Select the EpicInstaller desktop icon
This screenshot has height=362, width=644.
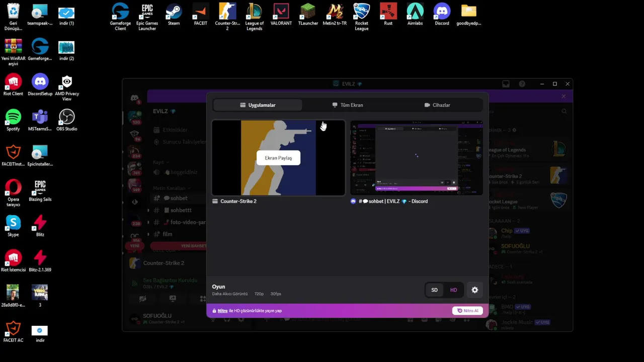click(x=40, y=155)
